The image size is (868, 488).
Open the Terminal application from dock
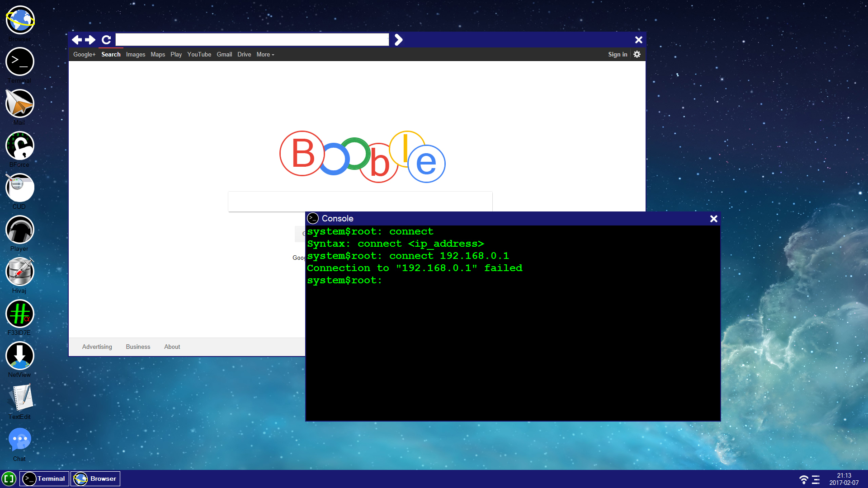click(x=44, y=479)
